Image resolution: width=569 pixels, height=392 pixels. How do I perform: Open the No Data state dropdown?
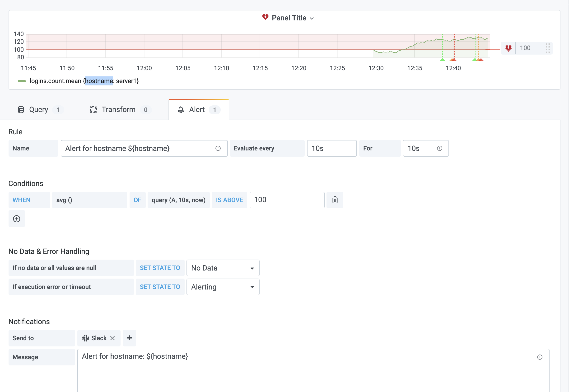click(223, 268)
